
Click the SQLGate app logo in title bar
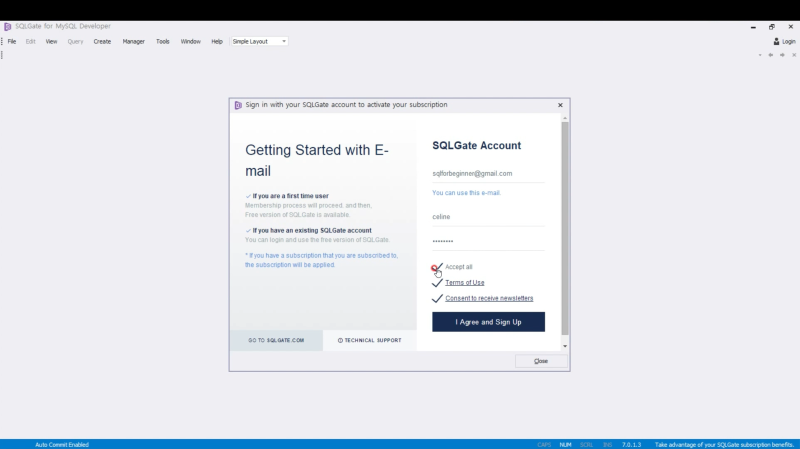point(7,27)
